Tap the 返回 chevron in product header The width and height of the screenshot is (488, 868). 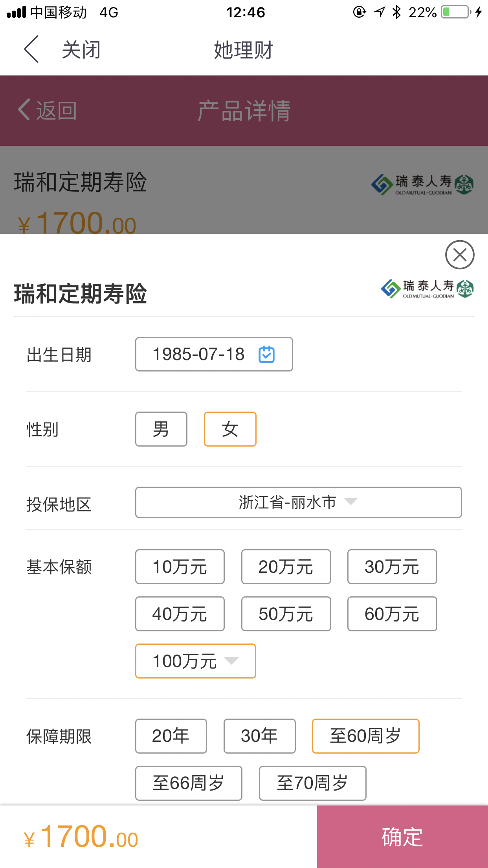[24, 110]
